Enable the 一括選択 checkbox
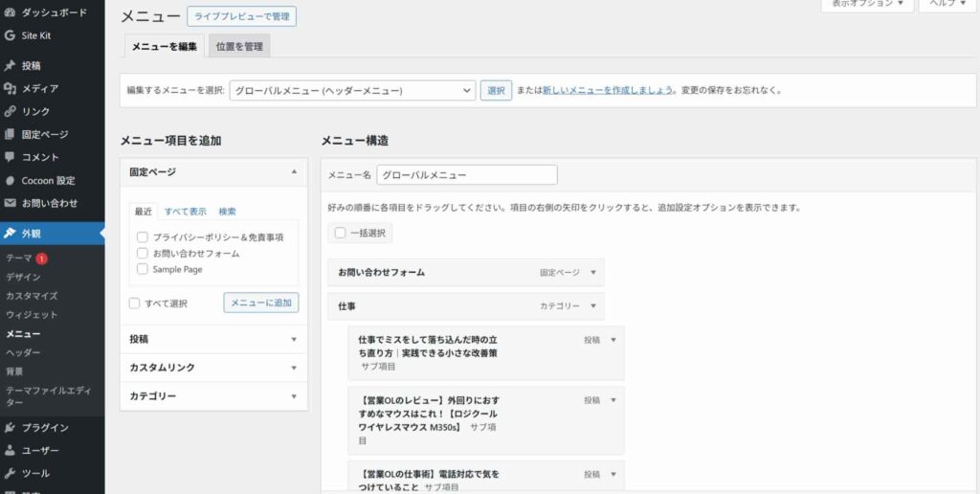This screenshot has width=980, height=494. (340, 234)
